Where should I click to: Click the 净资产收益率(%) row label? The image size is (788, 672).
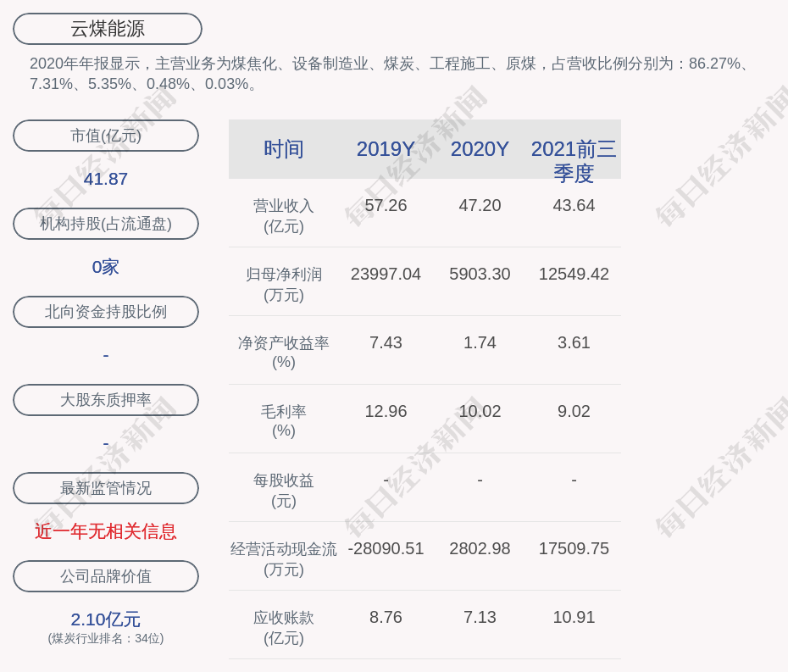(284, 353)
